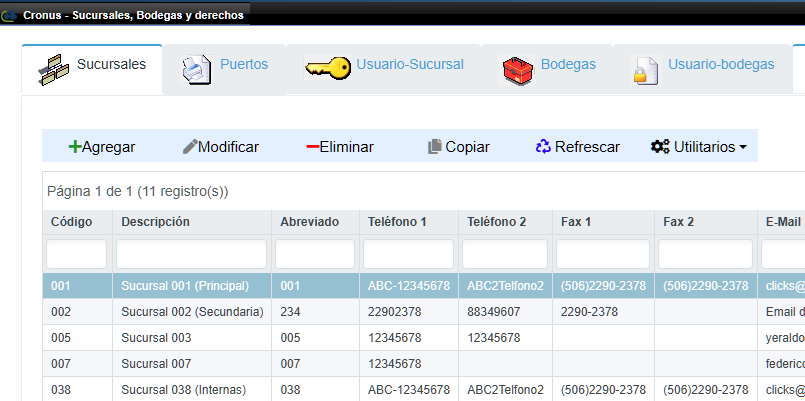Switch to the Bodegas tab

click(567, 65)
